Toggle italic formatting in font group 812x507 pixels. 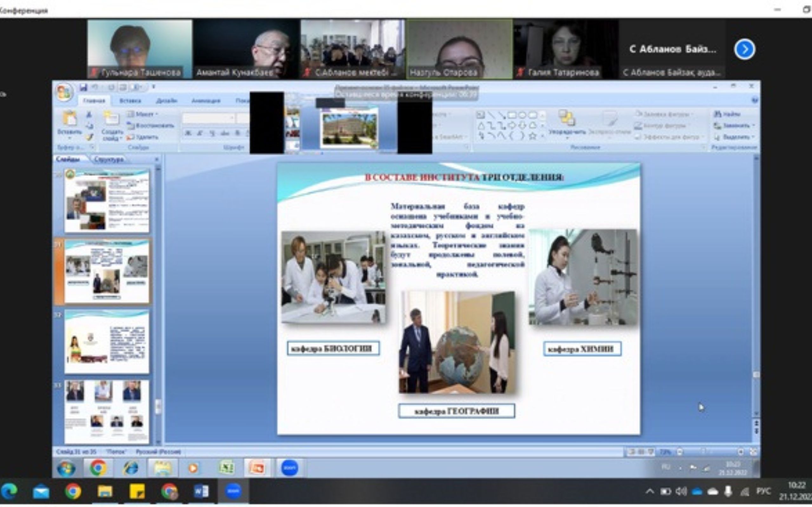[200, 133]
